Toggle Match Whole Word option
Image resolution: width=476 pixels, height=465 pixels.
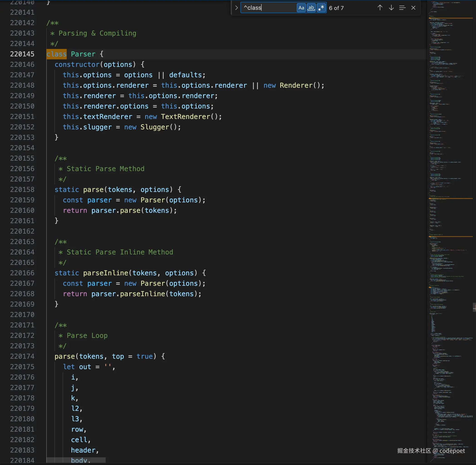(311, 8)
